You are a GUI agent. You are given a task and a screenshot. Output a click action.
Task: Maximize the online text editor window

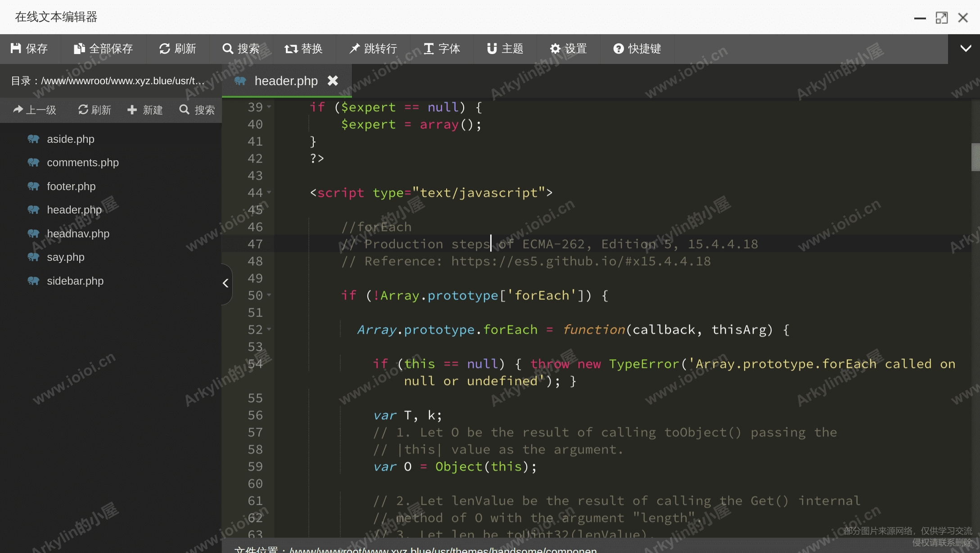(x=941, y=18)
